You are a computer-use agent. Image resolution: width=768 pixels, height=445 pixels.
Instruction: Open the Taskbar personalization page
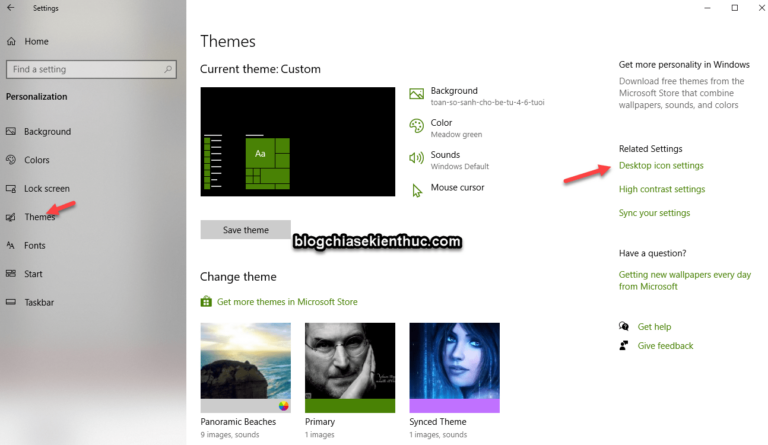[38, 302]
